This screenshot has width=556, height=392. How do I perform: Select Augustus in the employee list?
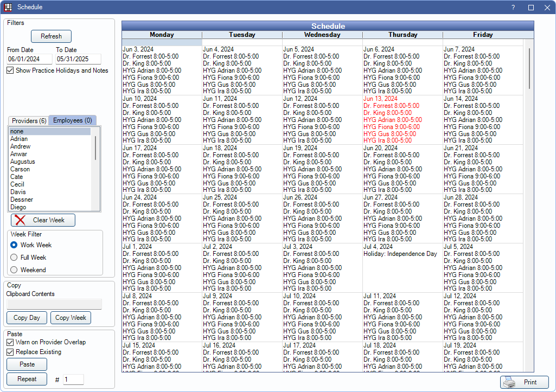click(x=23, y=162)
